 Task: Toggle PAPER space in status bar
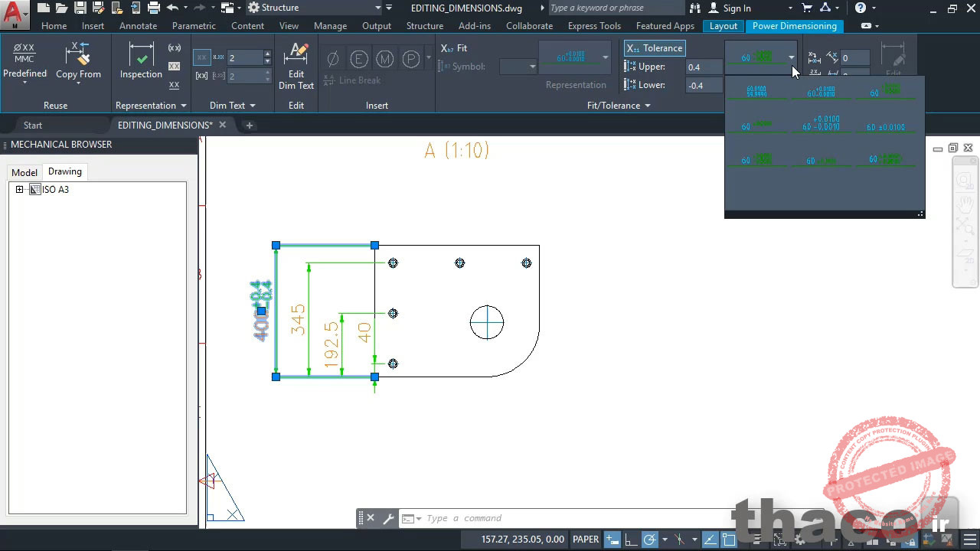point(586,540)
